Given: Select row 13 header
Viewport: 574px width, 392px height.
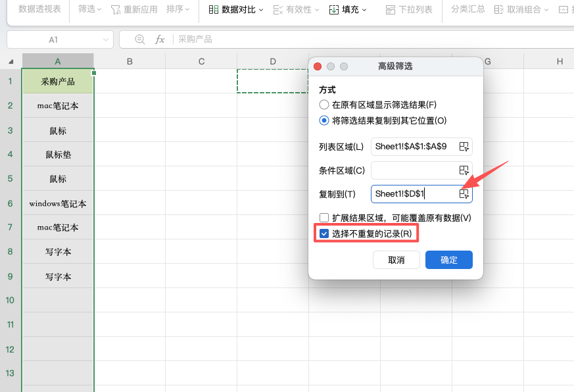Looking at the screenshot, I should [11, 373].
